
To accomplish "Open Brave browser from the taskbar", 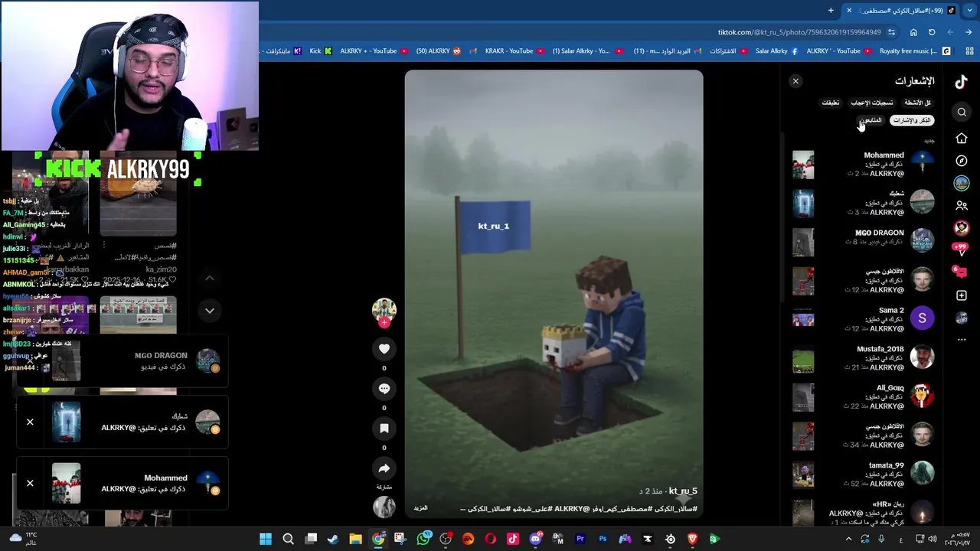I will coord(692,539).
